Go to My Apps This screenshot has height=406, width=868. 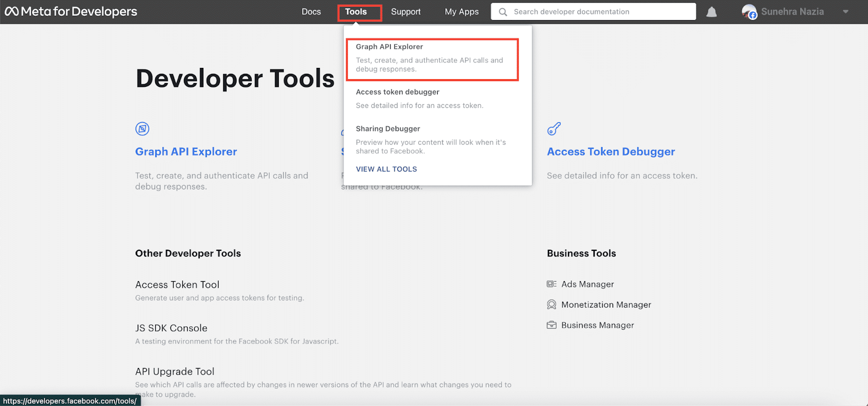(462, 12)
